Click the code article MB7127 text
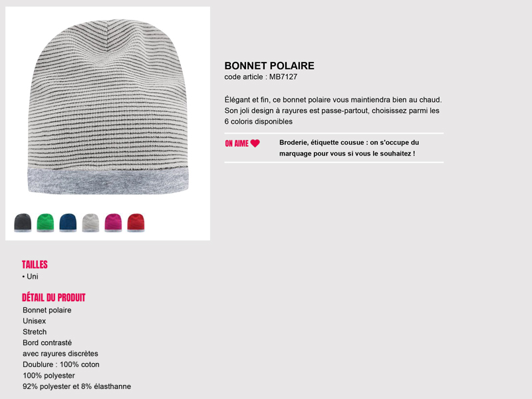The height and width of the screenshot is (399, 532). tap(261, 77)
